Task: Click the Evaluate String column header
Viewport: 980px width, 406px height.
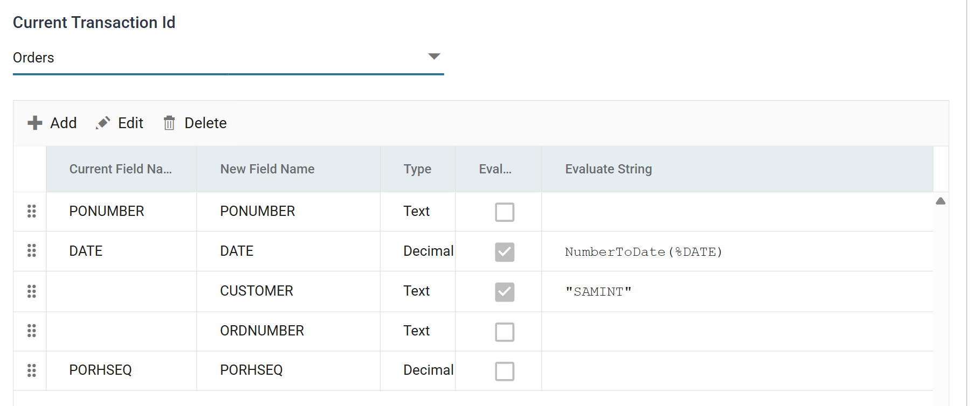Action: [737, 169]
